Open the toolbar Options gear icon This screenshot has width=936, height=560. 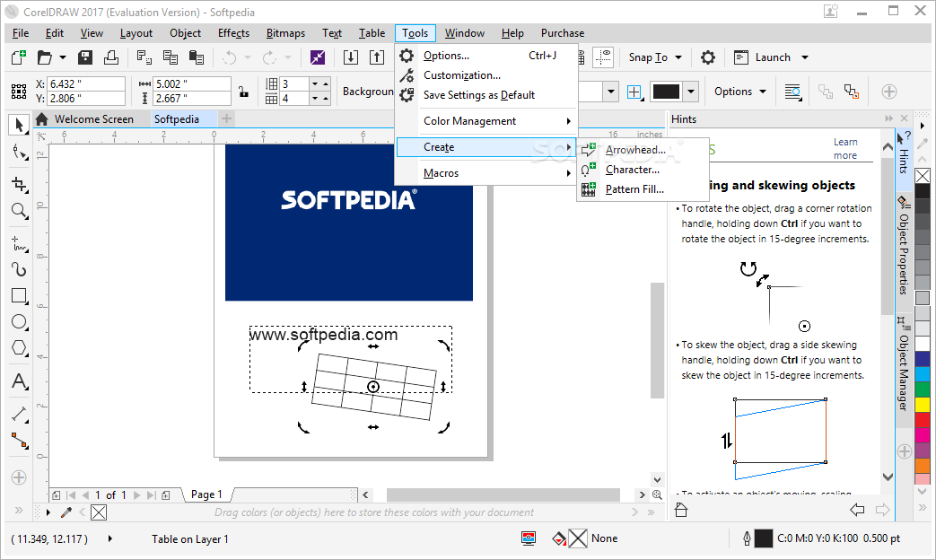pos(707,57)
